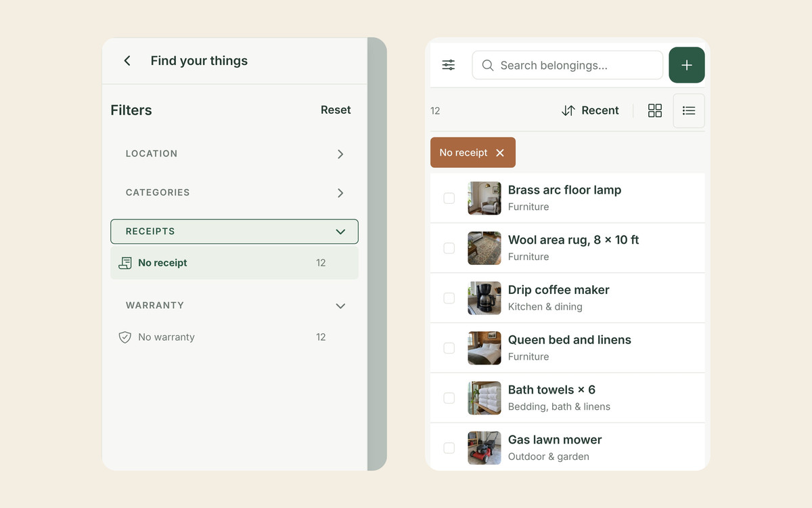Switch to grid view
Image resolution: width=812 pixels, height=508 pixels.
[655, 110]
